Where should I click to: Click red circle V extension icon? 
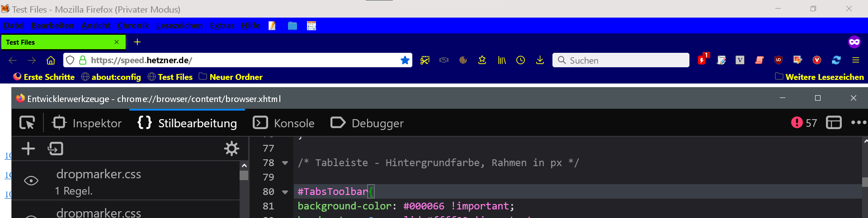click(x=817, y=60)
